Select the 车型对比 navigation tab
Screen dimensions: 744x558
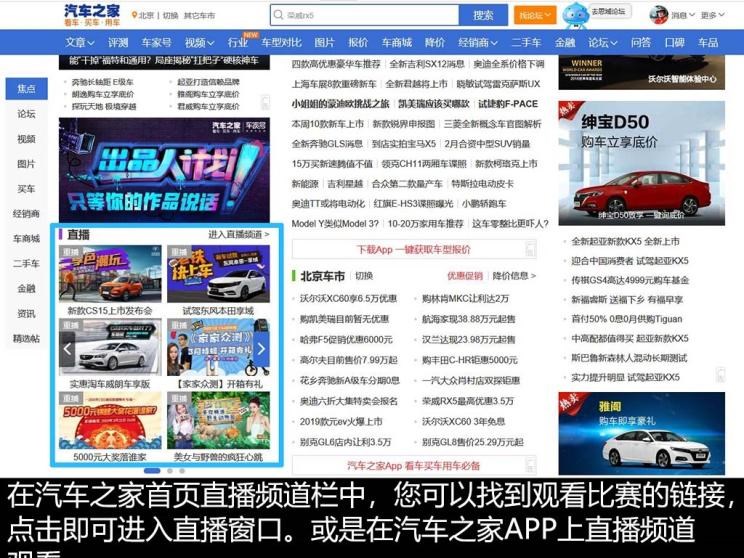[281, 43]
